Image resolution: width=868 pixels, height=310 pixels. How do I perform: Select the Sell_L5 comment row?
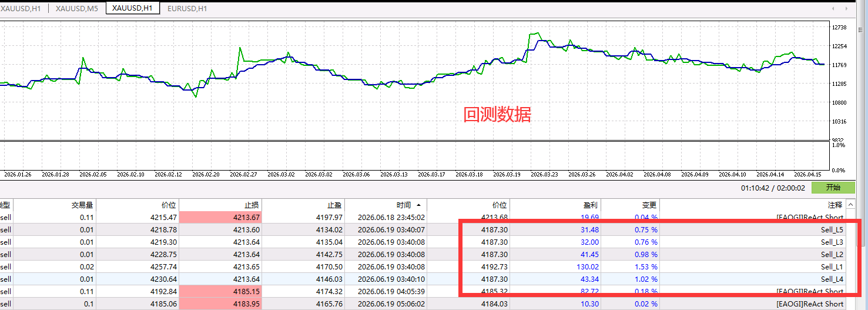pos(832,229)
